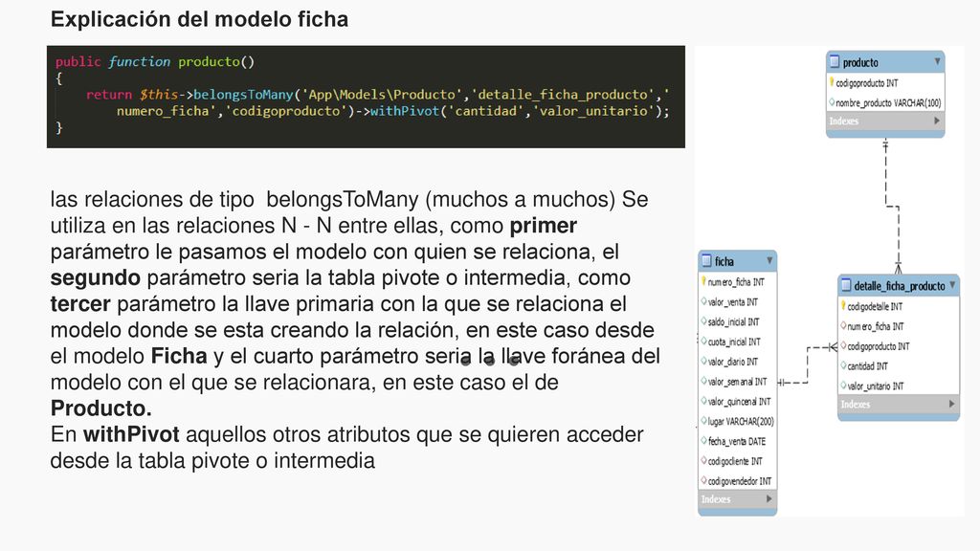Click the key icon beside numero_ficha in ficha table
This screenshot has height=551, width=980.
pyautogui.click(x=703, y=281)
